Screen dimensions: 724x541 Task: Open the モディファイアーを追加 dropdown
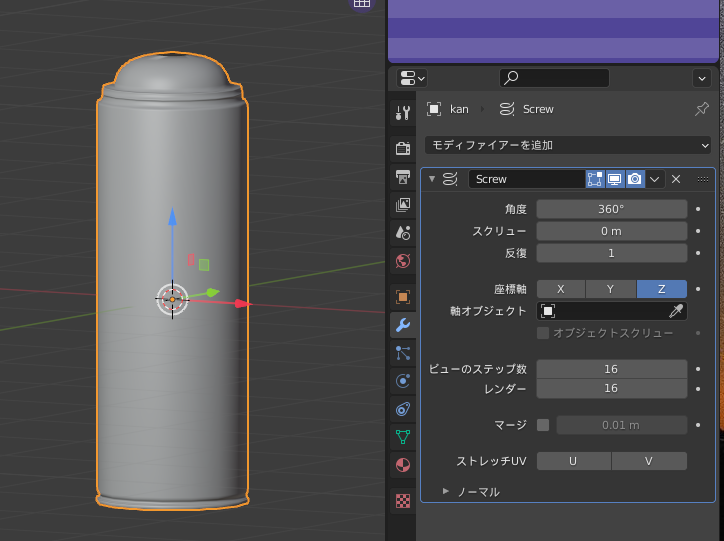click(x=567, y=145)
